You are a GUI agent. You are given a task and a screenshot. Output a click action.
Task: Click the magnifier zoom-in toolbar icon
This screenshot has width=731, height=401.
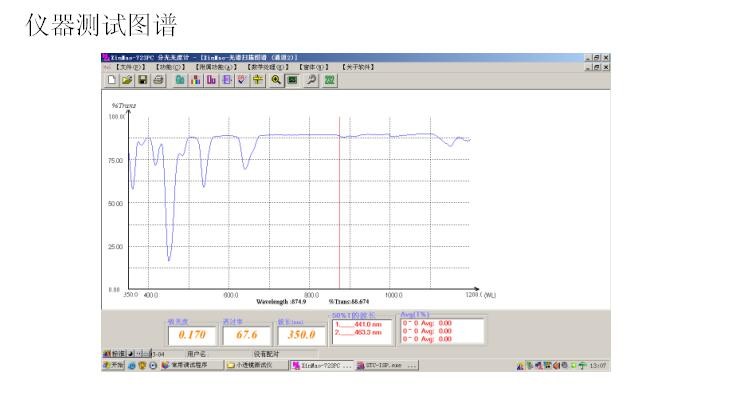click(x=275, y=79)
